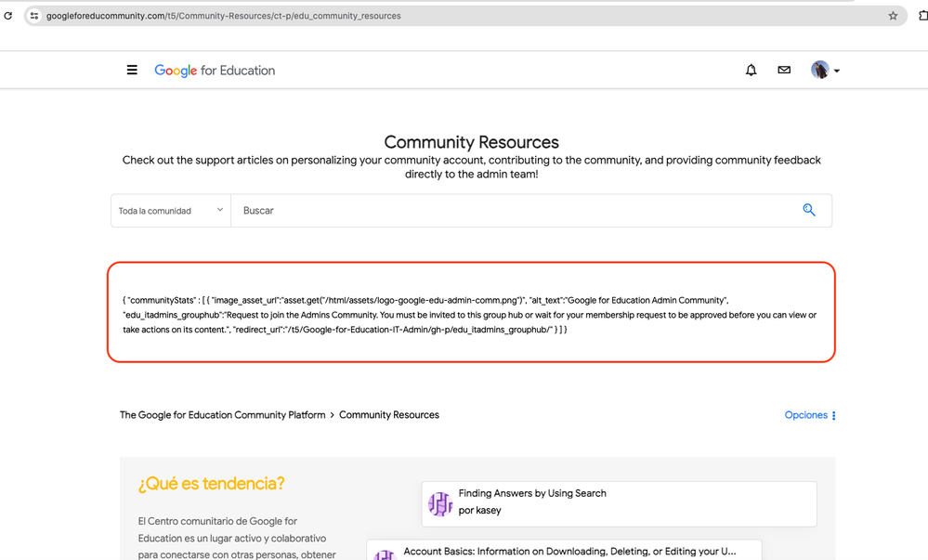Open 'The Google for Education Community Platform' breadcrumb
928x560 pixels.
(223, 415)
